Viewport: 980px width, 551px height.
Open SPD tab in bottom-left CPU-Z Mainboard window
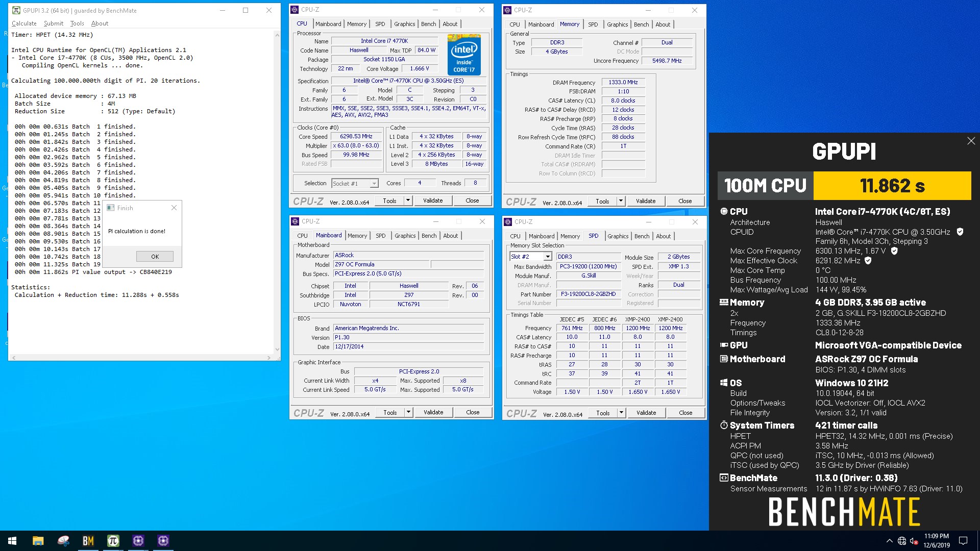[x=381, y=236]
